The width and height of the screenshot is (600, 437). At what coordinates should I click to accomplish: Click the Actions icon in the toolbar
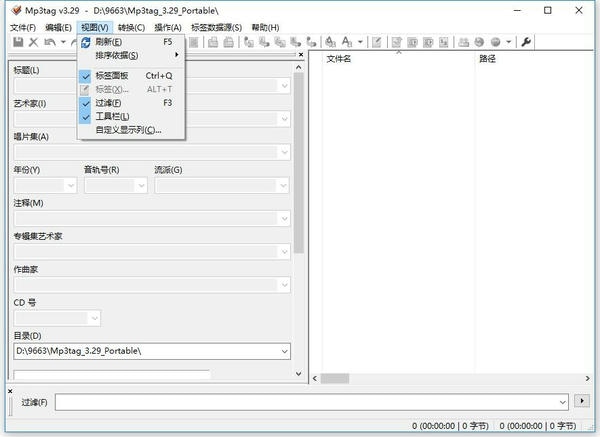[330, 42]
